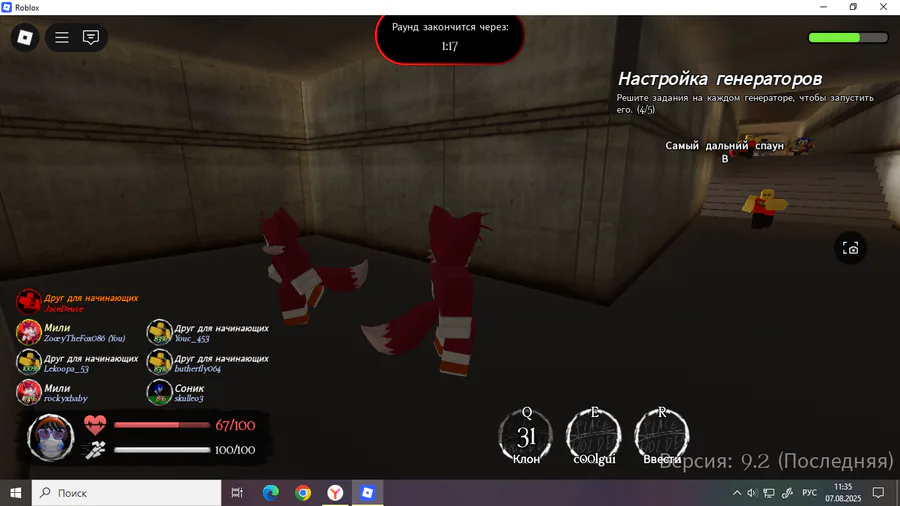Open the notification center icon
This screenshot has height=506, width=900.
pyautogui.click(x=878, y=493)
